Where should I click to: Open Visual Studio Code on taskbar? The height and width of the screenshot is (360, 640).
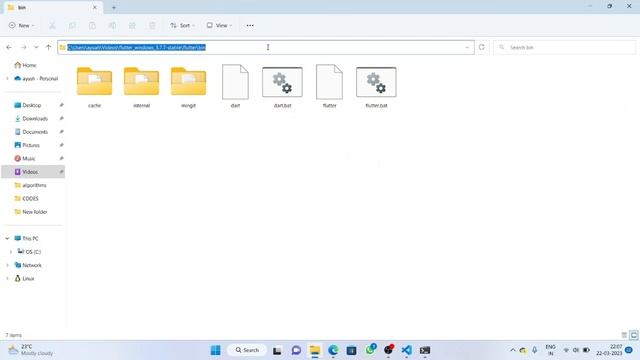click(407, 350)
